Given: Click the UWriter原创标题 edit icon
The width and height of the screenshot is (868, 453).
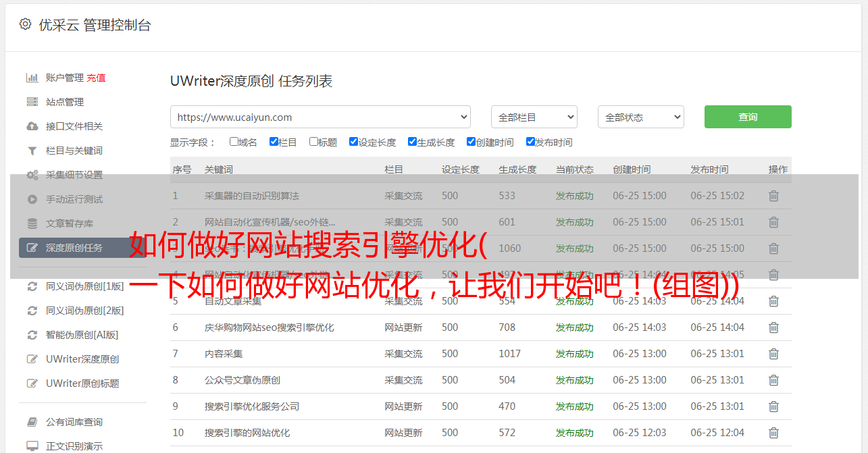Looking at the screenshot, I should (x=32, y=383).
